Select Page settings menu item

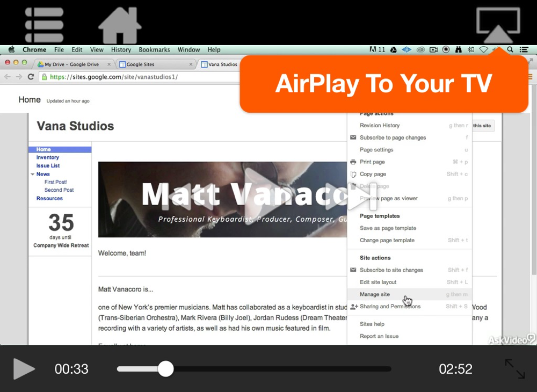(410, 150)
